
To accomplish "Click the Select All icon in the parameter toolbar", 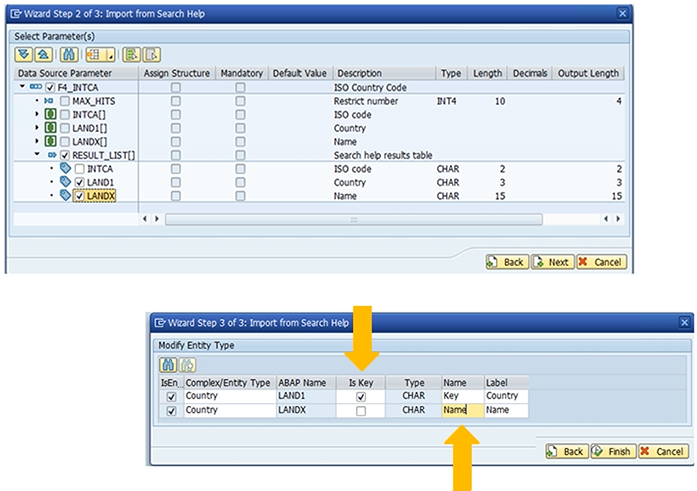I will click(x=132, y=54).
